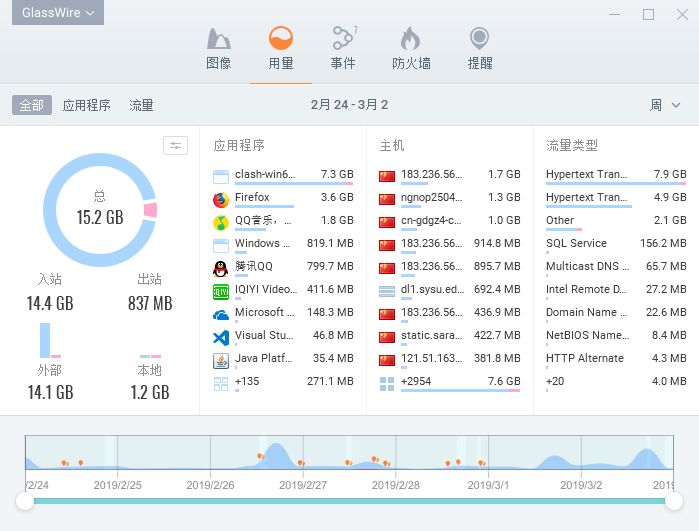Screen dimensions: 699x531
Task: Open the 周 period dropdown
Action: click(665, 105)
